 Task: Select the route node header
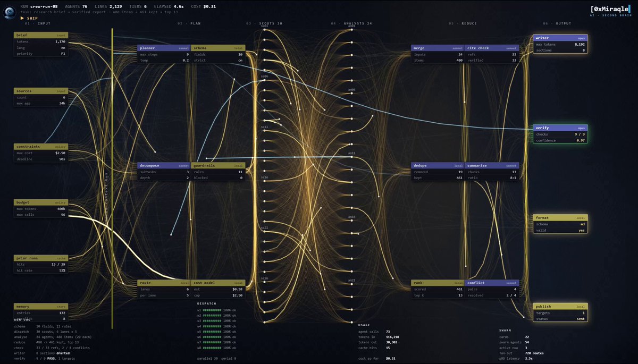tap(164, 283)
